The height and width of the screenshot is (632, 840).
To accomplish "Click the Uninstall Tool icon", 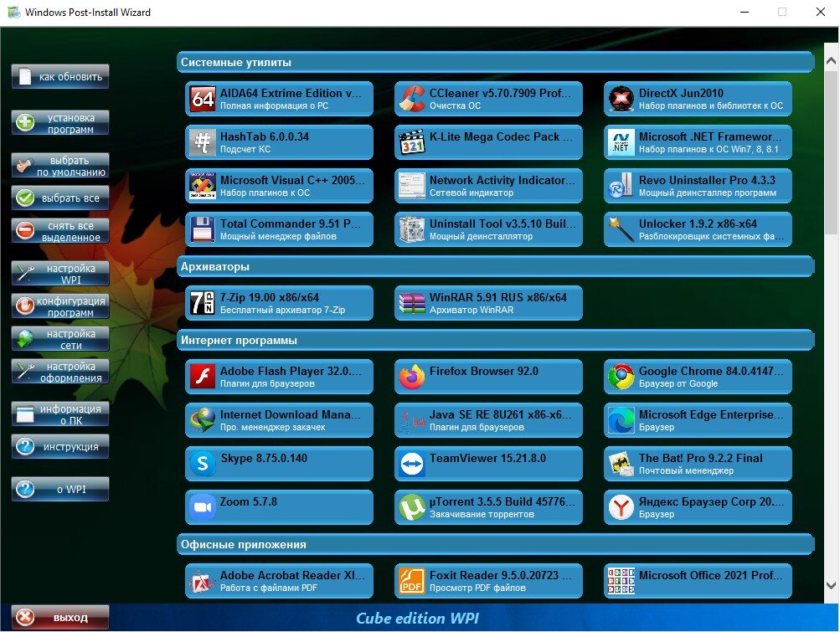I will click(412, 229).
